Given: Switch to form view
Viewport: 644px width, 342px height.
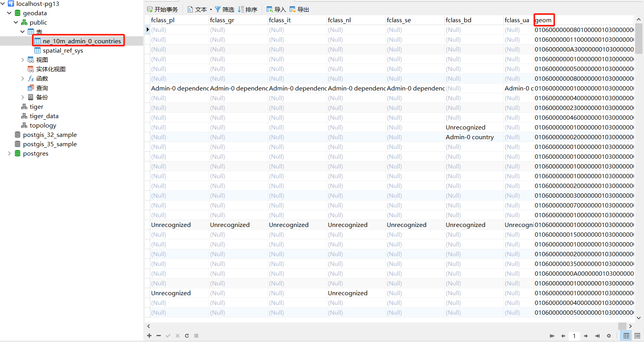Looking at the screenshot, I should coord(637,336).
